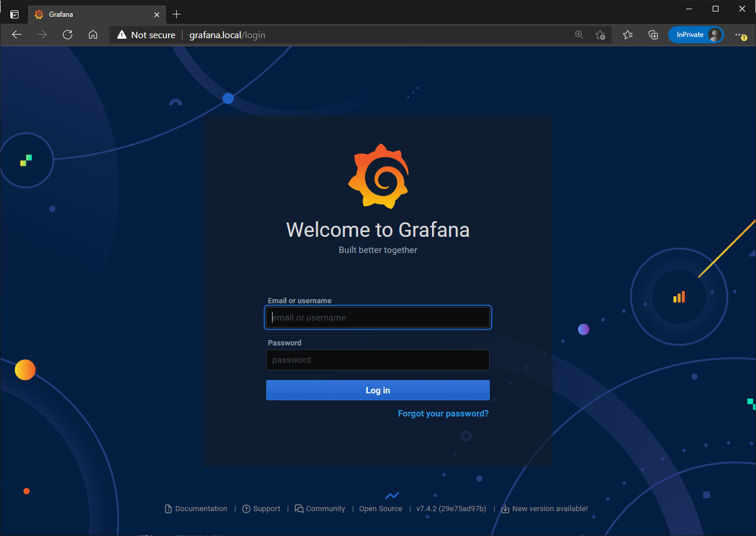Open the tab actions menu icon
Screen dimensions: 756x536
tap(14, 14)
